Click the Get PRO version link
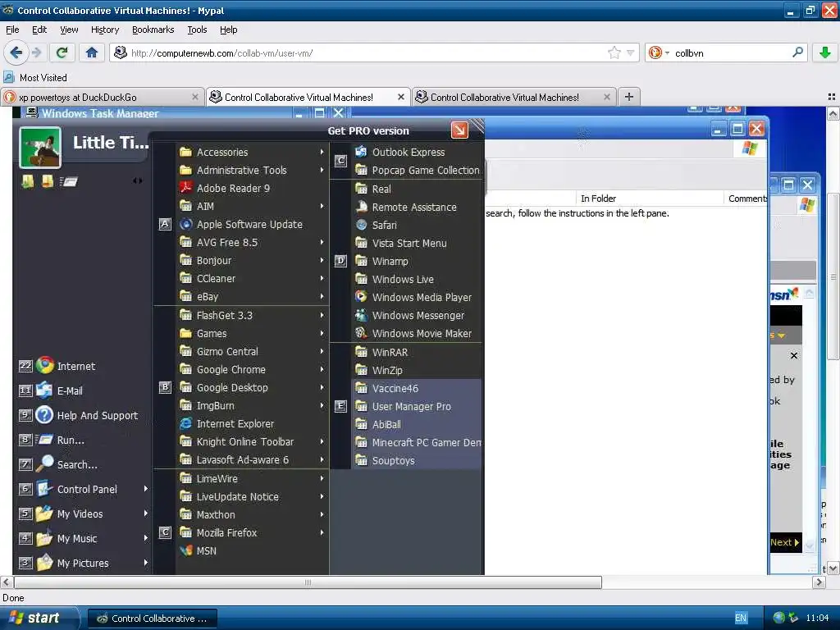Viewport: 840px width, 630px height. (x=368, y=130)
